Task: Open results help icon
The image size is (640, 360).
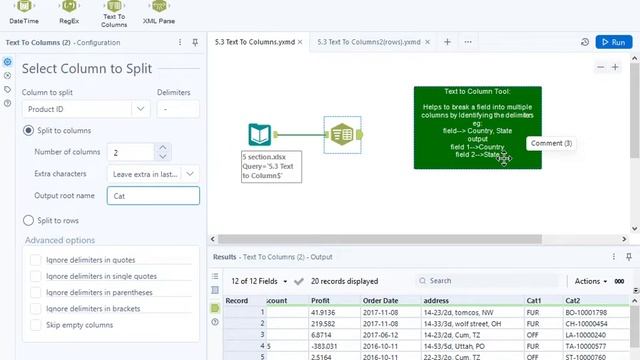Action: pos(215,322)
